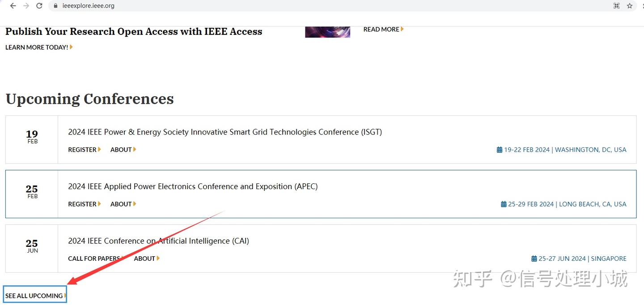The height and width of the screenshot is (305, 644).
Task: Click the browser back arrow
Action: point(13,6)
